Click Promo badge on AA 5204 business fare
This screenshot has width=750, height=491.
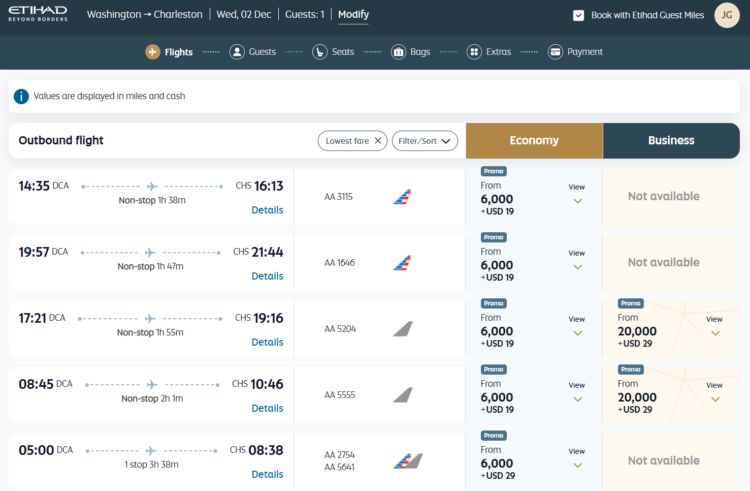pos(630,303)
